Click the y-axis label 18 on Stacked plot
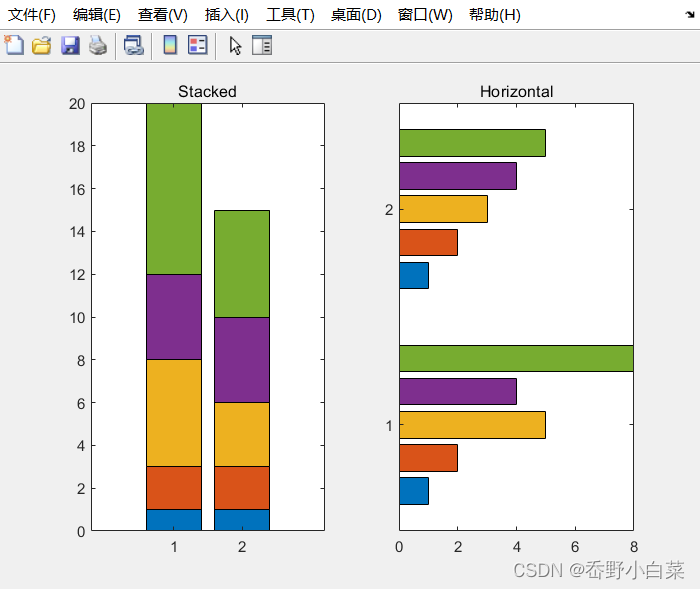The height and width of the screenshot is (589, 700). [x=77, y=146]
